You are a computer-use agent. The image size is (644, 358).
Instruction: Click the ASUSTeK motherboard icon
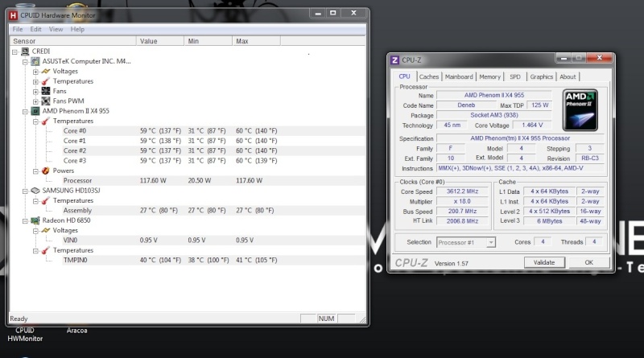tap(35, 61)
